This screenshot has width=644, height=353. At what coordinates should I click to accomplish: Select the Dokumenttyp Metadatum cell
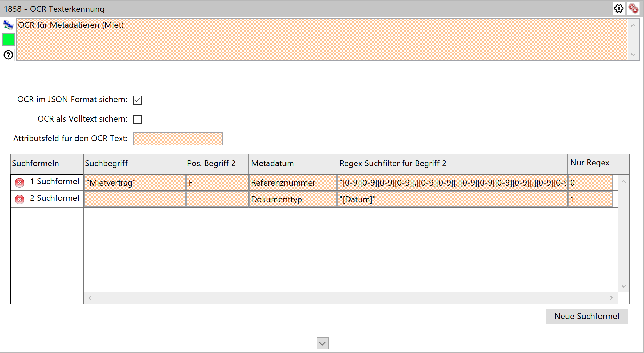click(292, 199)
